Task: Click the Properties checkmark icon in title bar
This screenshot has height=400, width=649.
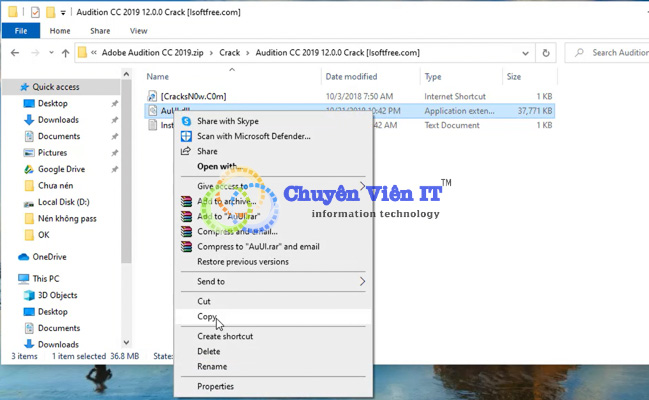Action: pyautogui.click(x=35, y=12)
